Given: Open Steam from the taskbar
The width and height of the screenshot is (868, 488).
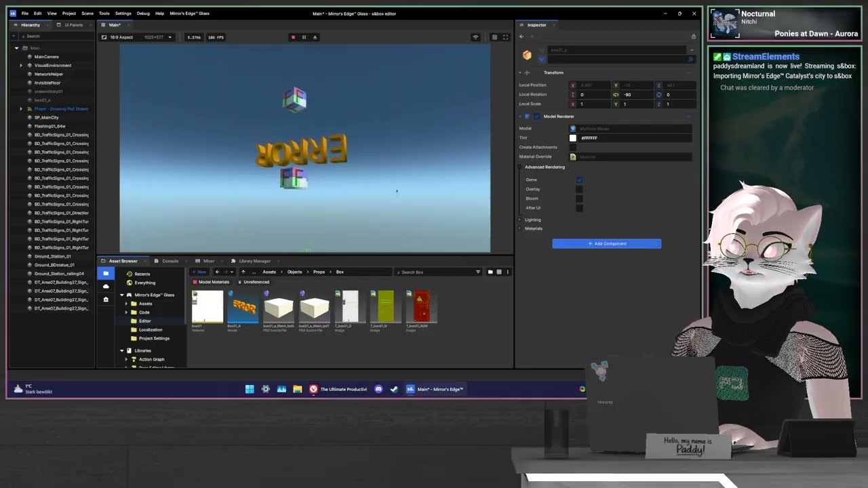Looking at the screenshot, I should coord(394,389).
